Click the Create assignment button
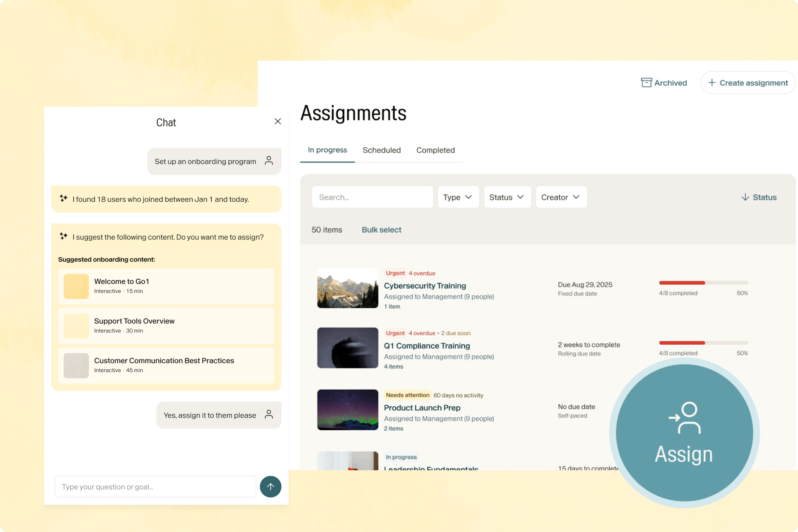The image size is (798, 532). click(x=748, y=83)
